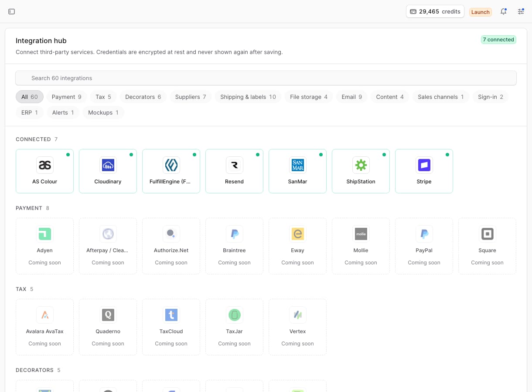The width and height of the screenshot is (532, 392).
Task: Filter by Sales channels category
Action: [x=441, y=97]
